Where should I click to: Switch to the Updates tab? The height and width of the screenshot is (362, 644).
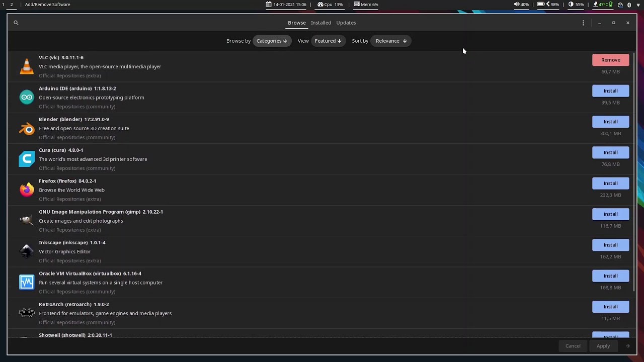tap(346, 23)
